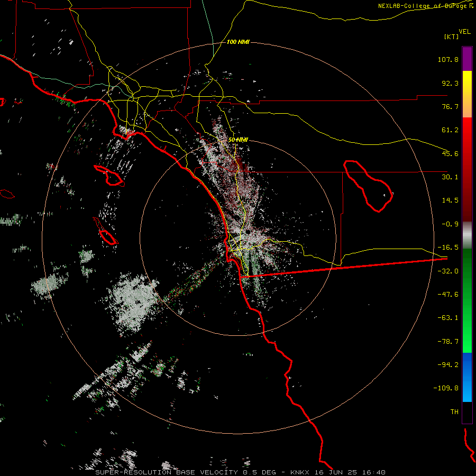Image resolution: width=476 pixels, height=476 pixels.
Task: Click the -47.6 velocity scale value
Action: click(x=448, y=295)
